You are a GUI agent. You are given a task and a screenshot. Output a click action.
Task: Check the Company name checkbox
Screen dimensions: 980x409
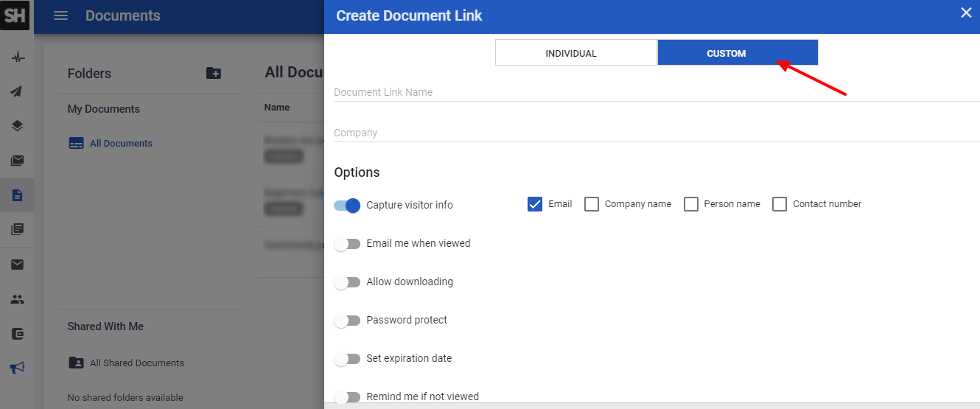592,204
